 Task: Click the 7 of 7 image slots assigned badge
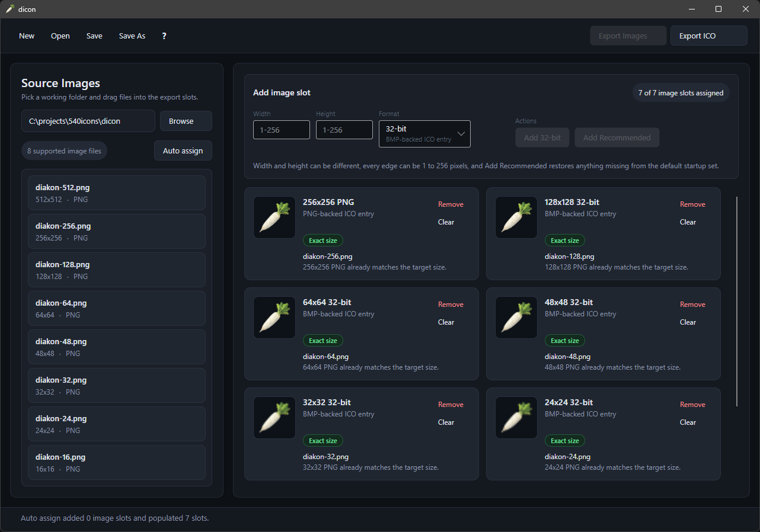point(681,92)
